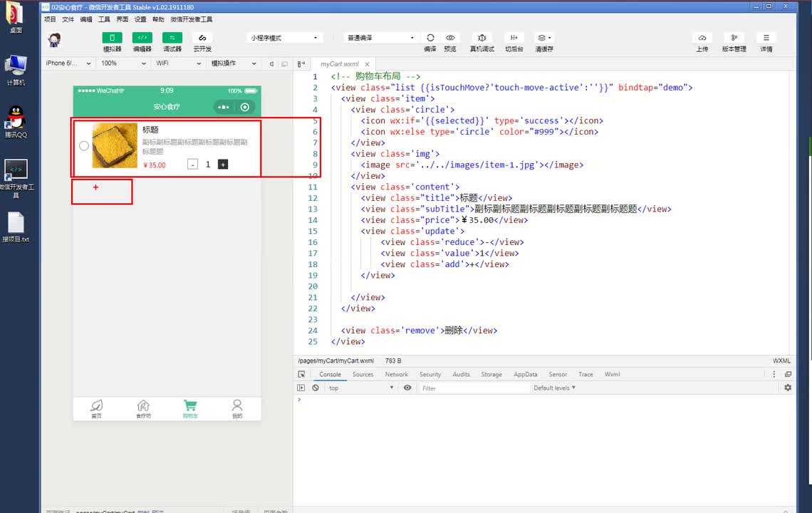Click the mini program capsule menu dots
The width and height of the screenshot is (812, 513).
223,107
